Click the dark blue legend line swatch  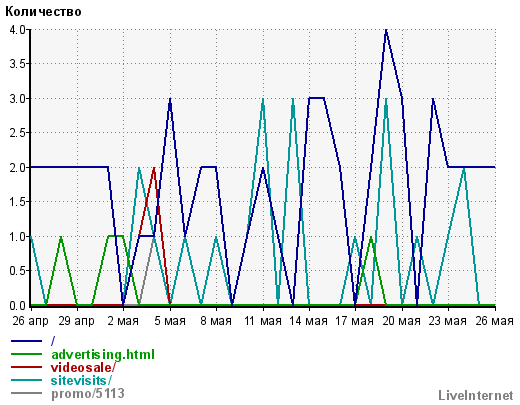tap(27, 341)
